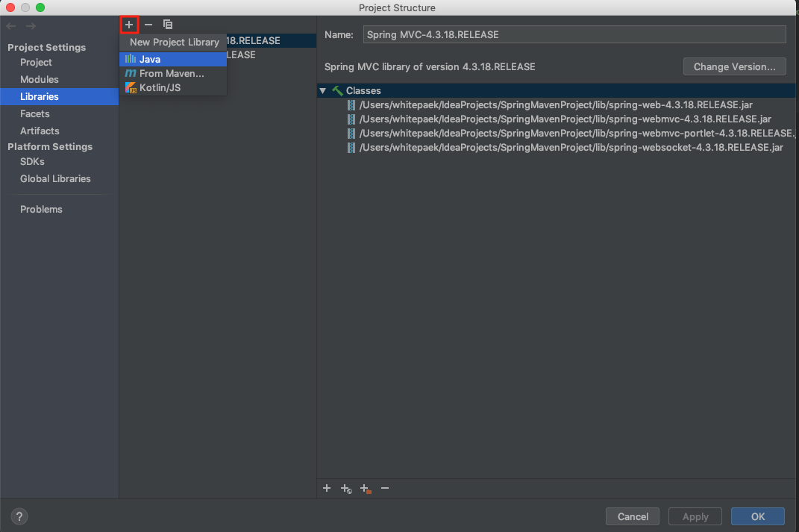
Task: Click the Cancel button
Action: (x=633, y=516)
